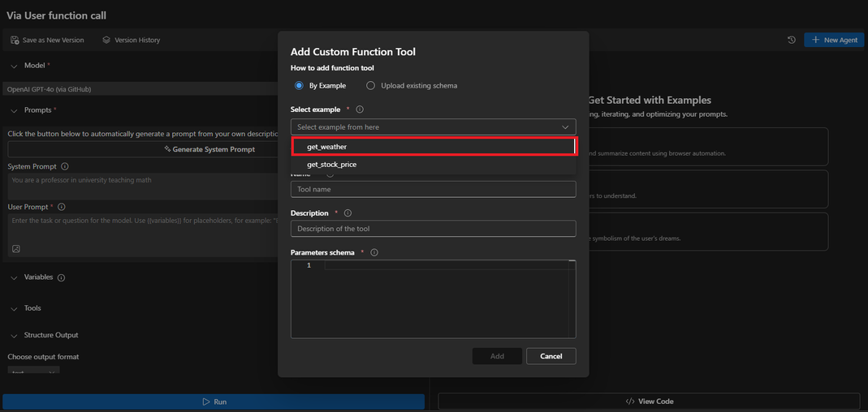Click the save icon in toolbar
868x412 pixels.
click(15, 40)
